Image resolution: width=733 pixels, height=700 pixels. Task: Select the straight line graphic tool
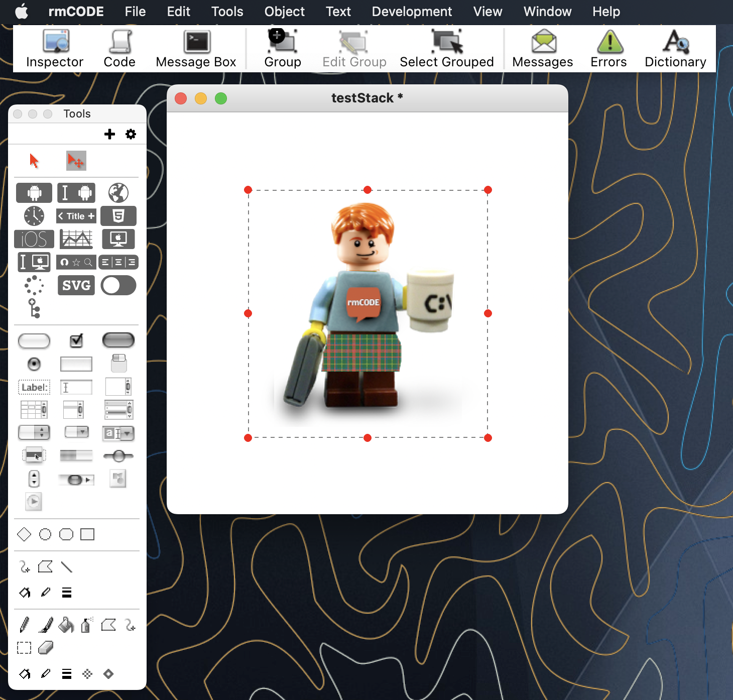click(66, 567)
